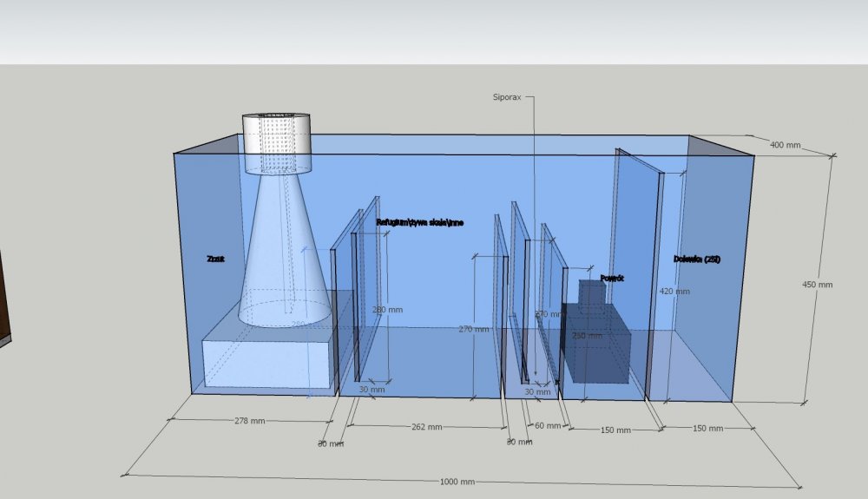Select the 278 mm chamber width dimension

[x=250, y=421]
